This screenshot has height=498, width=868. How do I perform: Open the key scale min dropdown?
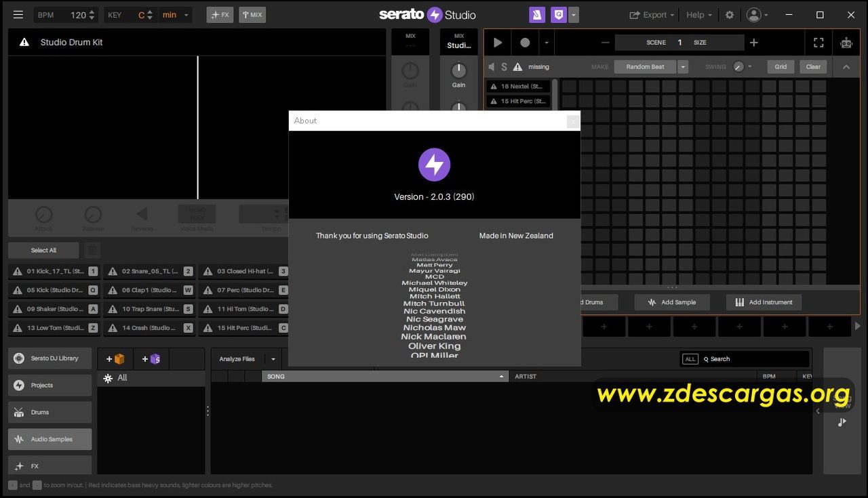pos(176,15)
